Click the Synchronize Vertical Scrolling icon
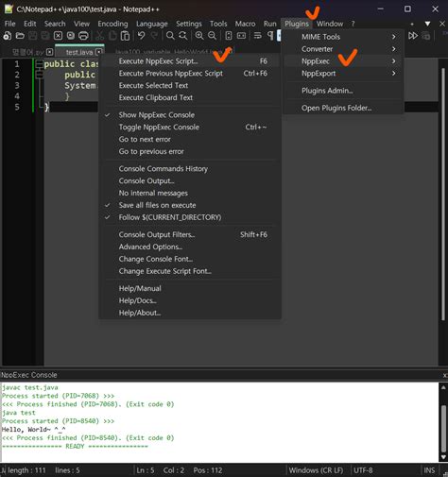The height and width of the screenshot is (477, 448). pyautogui.click(x=229, y=36)
